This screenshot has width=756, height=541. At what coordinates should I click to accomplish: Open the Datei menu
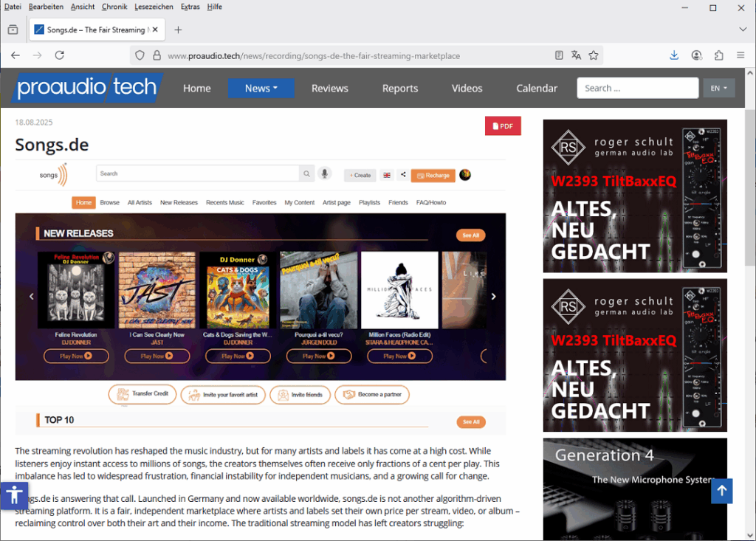pos(13,7)
